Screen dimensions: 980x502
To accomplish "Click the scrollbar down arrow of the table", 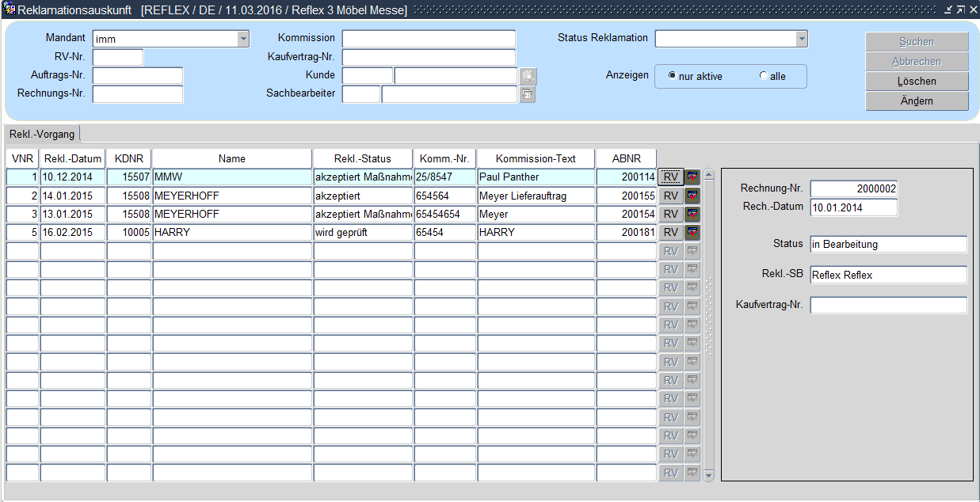I will point(708,475).
